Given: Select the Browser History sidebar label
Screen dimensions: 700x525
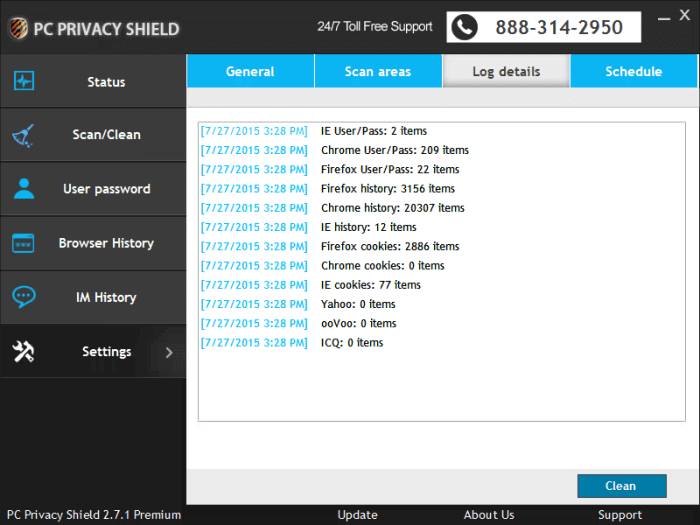Looking at the screenshot, I should (x=106, y=243).
